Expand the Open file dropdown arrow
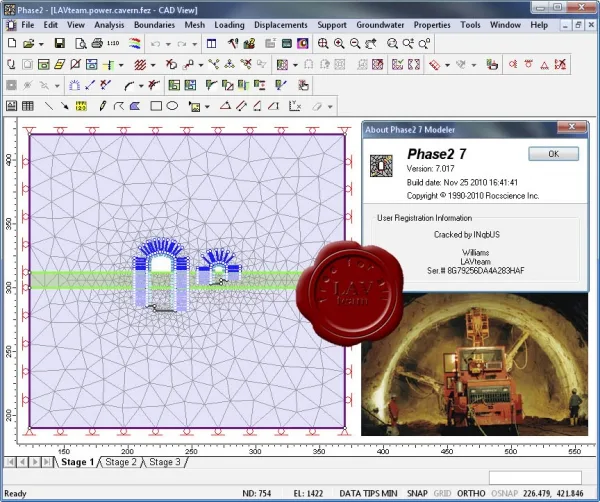Screen dimensions: 600x502 [x=41, y=44]
